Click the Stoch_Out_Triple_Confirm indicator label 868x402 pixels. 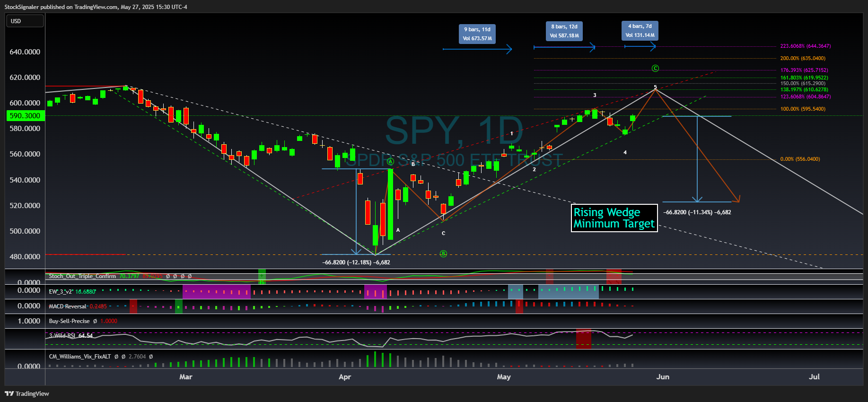(82, 276)
